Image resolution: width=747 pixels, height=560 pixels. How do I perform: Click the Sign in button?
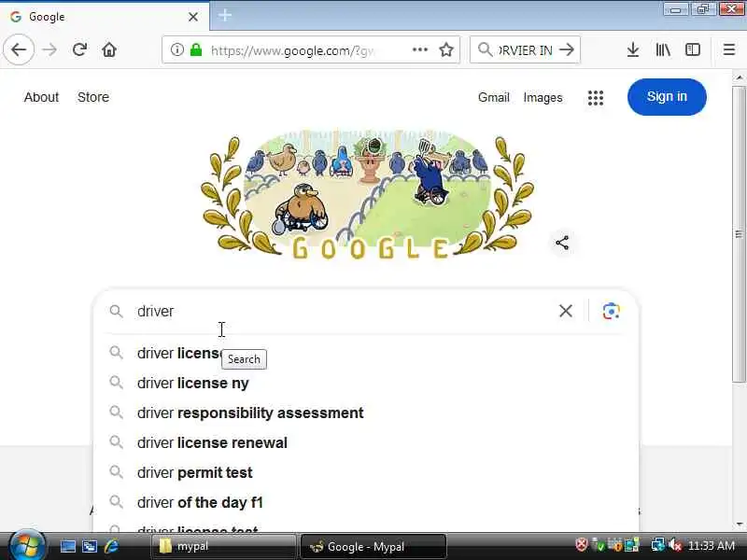click(667, 97)
